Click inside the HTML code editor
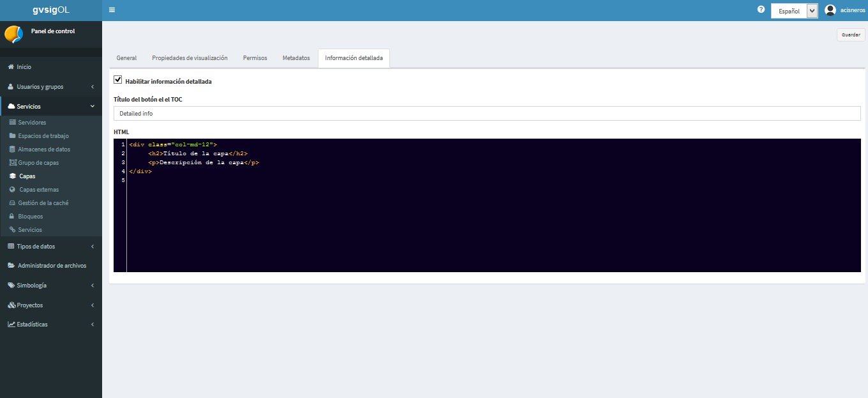The height and width of the screenshot is (398, 868). click(487, 205)
